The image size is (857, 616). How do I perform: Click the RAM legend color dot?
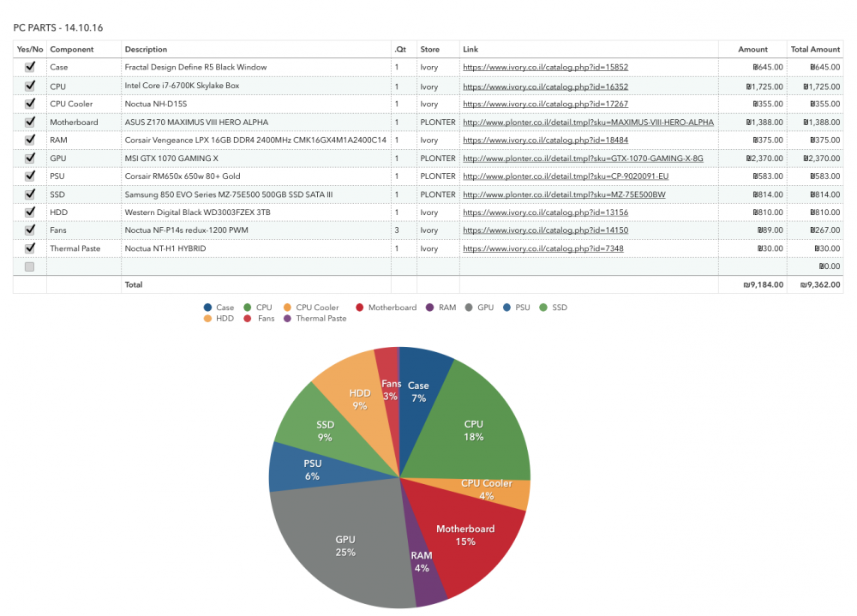pyautogui.click(x=430, y=308)
